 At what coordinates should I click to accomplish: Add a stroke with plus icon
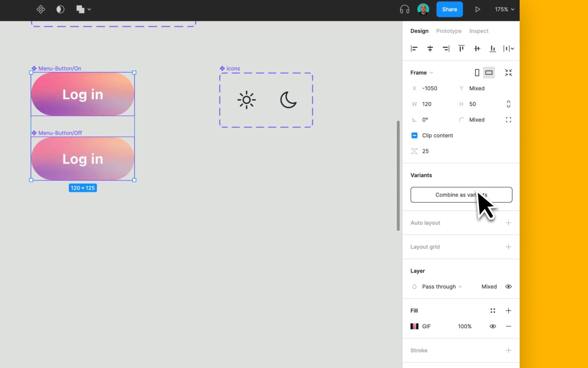[508, 350]
